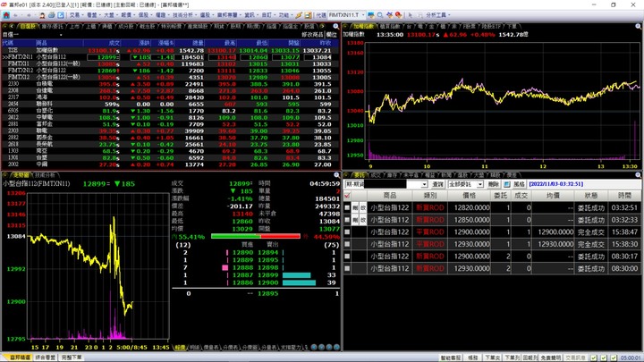Image resolution: width=644 pixels, height=362 pixels.
Task: Check the box for 15:38:47 order row
Action: click(x=347, y=232)
